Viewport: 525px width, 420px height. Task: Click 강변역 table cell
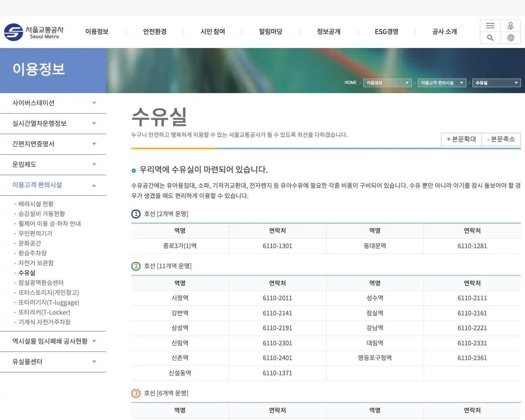click(x=180, y=313)
